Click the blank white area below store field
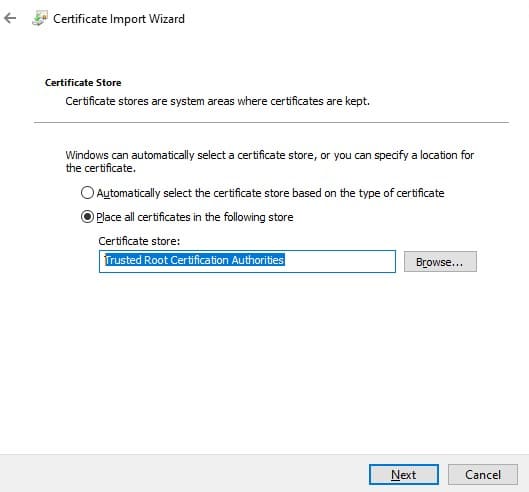529x492 pixels. pyautogui.click(x=264, y=361)
